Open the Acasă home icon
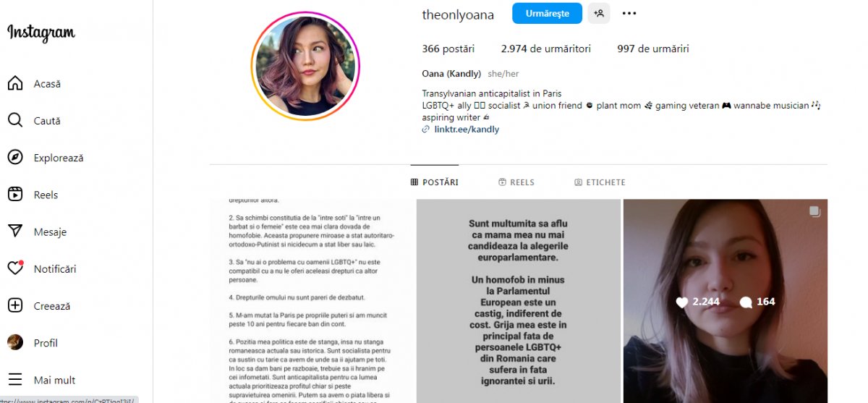This screenshot has height=403, width=868. tap(15, 83)
